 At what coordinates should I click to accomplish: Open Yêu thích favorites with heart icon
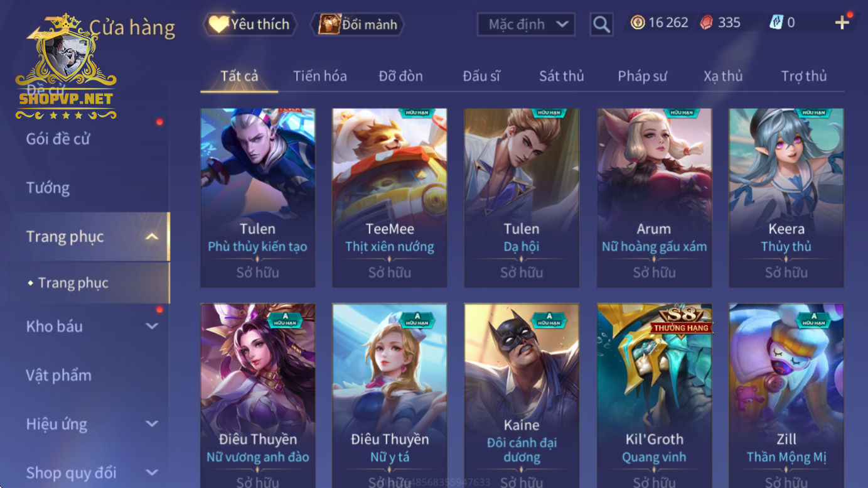pyautogui.click(x=250, y=24)
